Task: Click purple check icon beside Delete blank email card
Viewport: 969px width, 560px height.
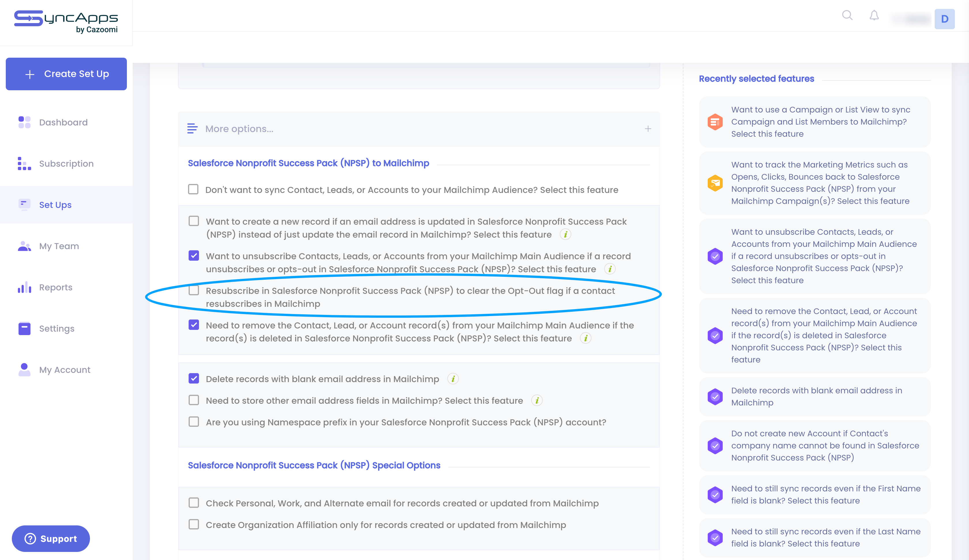Action: (x=715, y=396)
